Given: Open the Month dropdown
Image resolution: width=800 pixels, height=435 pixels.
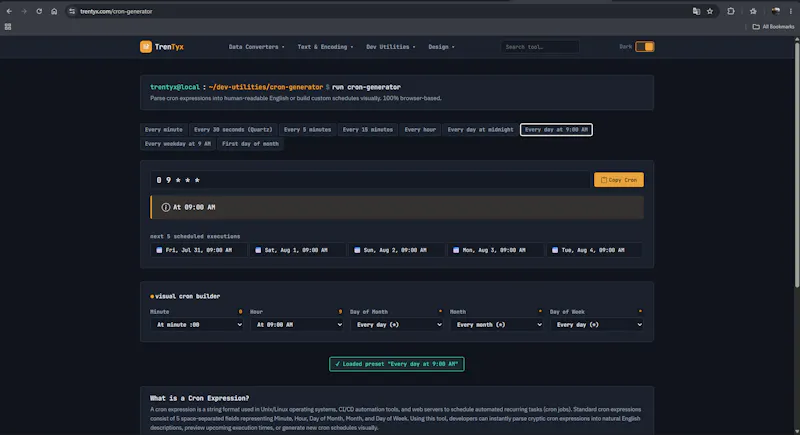Looking at the screenshot, I should point(497,324).
